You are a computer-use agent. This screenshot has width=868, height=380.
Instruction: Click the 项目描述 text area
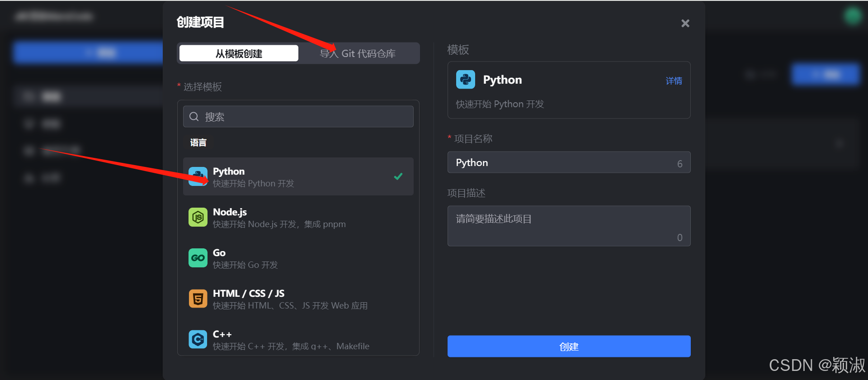coord(569,226)
